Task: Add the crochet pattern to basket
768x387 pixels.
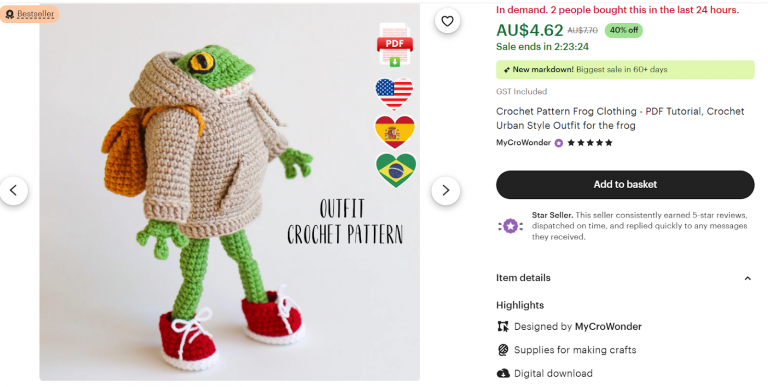Action: pos(625,185)
